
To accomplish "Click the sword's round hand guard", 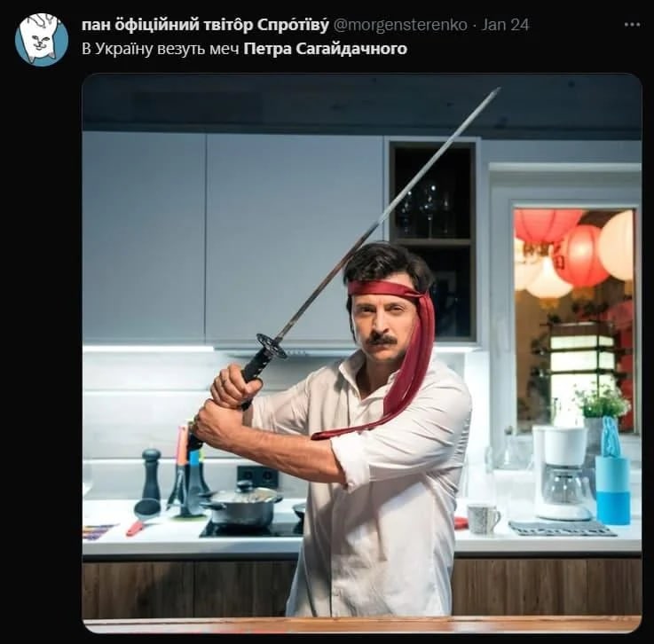I will [x=272, y=346].
